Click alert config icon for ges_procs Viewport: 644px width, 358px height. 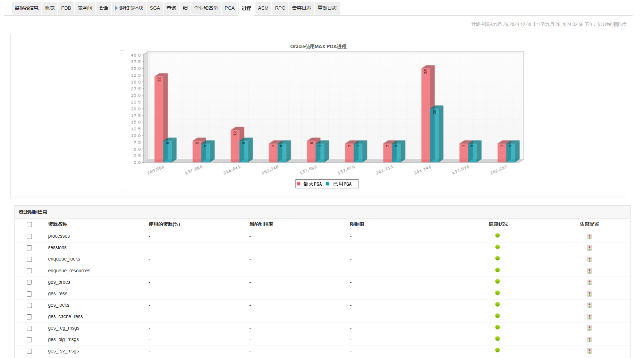coord(589,282)
